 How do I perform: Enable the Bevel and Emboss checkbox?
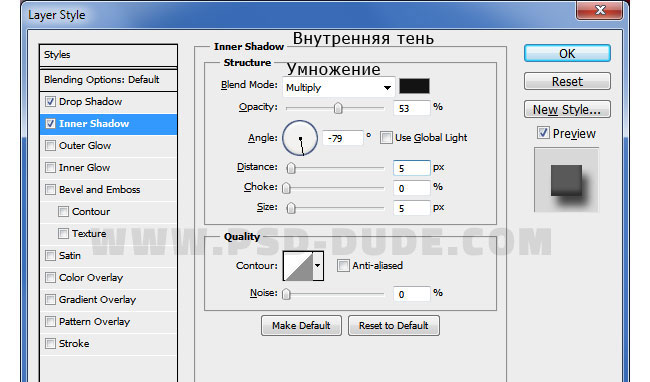click(51, 189)
